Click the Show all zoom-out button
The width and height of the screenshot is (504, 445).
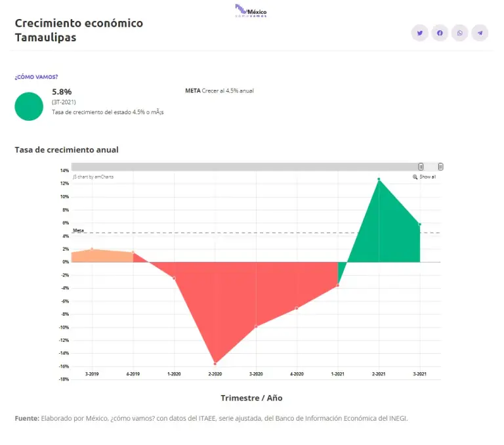tap(427, 177)
